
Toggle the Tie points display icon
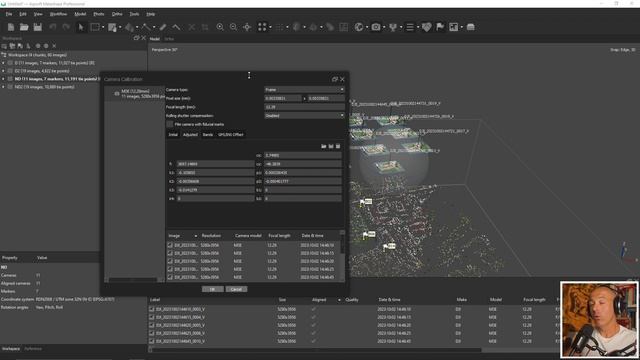click(262, 27)
